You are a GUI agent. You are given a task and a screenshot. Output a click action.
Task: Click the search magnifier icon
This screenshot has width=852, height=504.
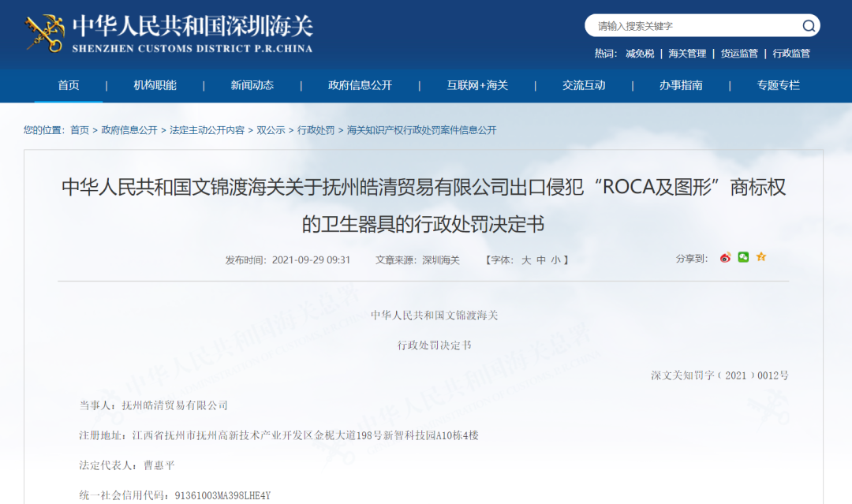tap(809, 25)
